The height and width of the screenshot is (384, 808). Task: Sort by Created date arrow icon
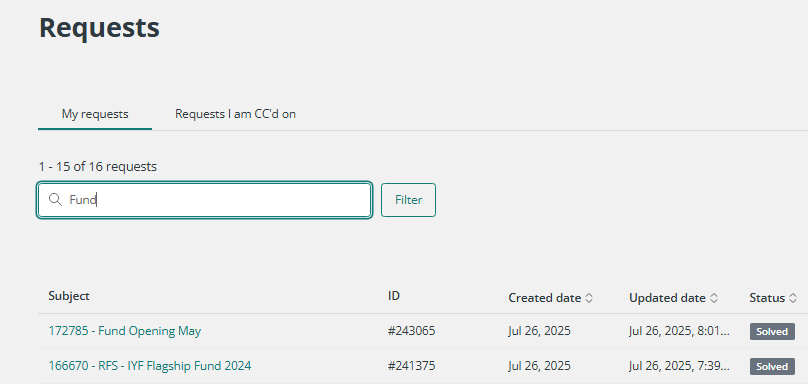tap(589, 298)
